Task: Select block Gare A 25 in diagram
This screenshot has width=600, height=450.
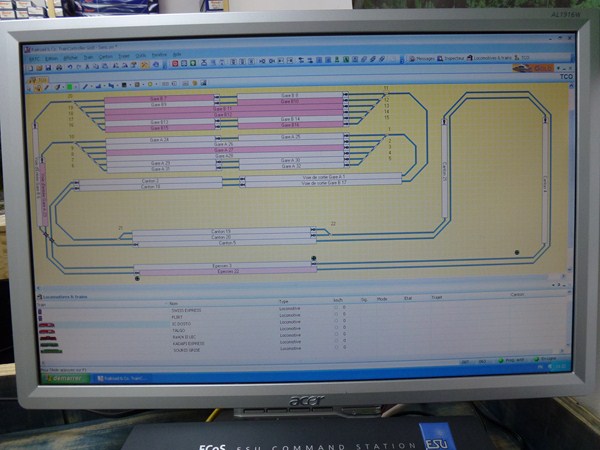Action: [x=291, y=137]
